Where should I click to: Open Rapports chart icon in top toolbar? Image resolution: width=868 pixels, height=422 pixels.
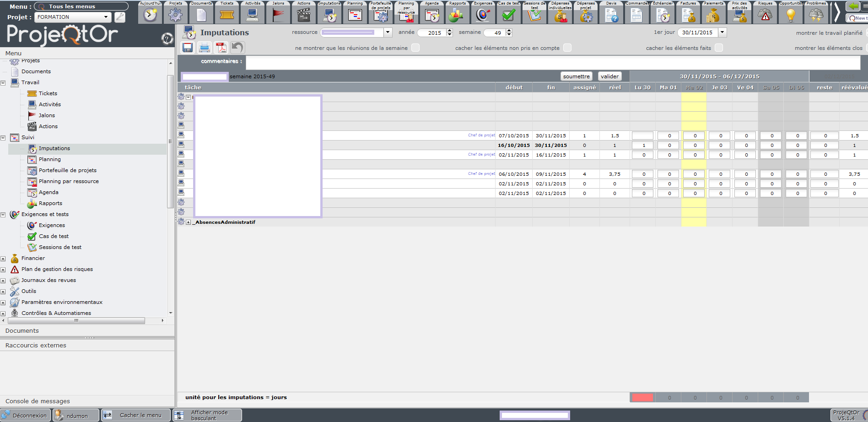click(457, 15)
